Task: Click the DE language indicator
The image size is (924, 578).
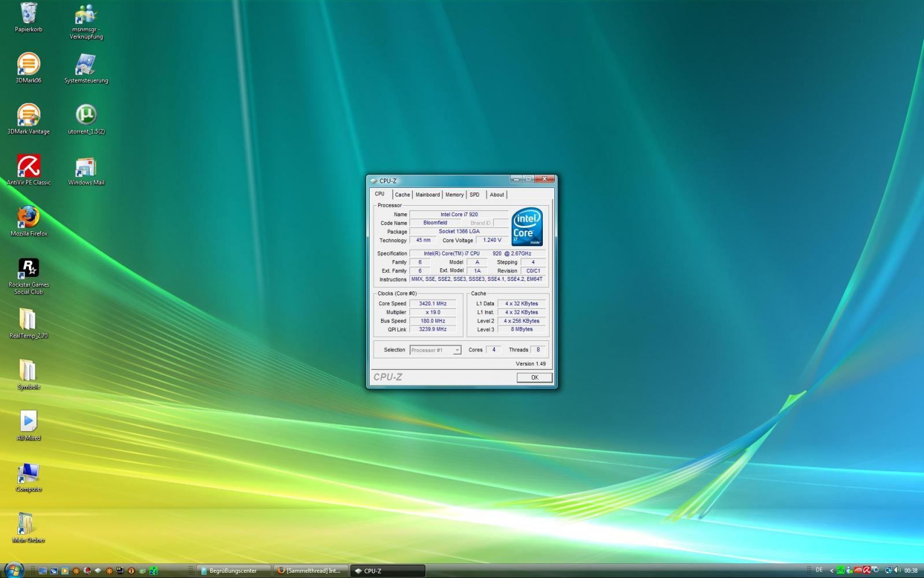Action: 819,570
